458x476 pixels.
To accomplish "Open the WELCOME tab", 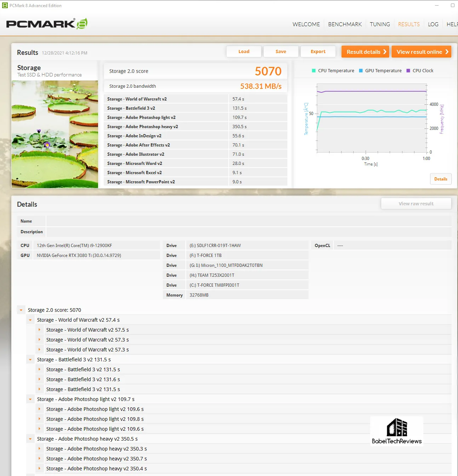I will click(x=306, y=24).
